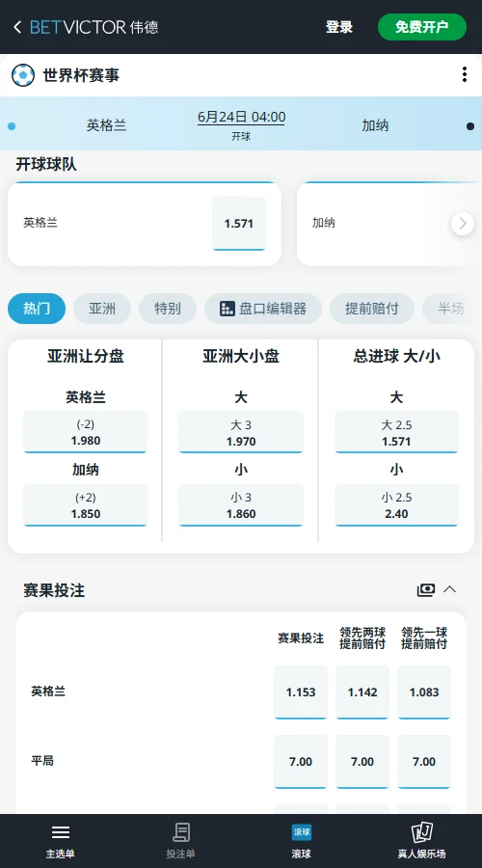Choose 小 2.5 total goals odds 2.40

(397, 505)
